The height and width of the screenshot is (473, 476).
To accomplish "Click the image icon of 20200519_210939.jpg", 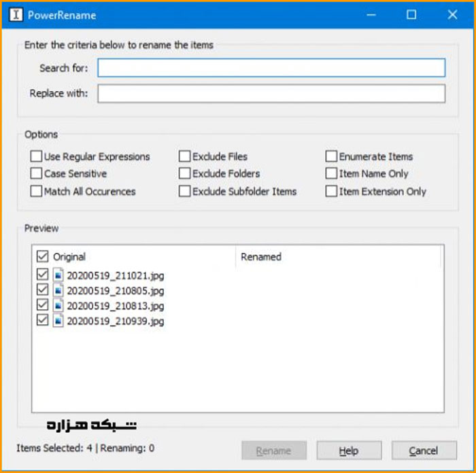I will click(58, 320).
